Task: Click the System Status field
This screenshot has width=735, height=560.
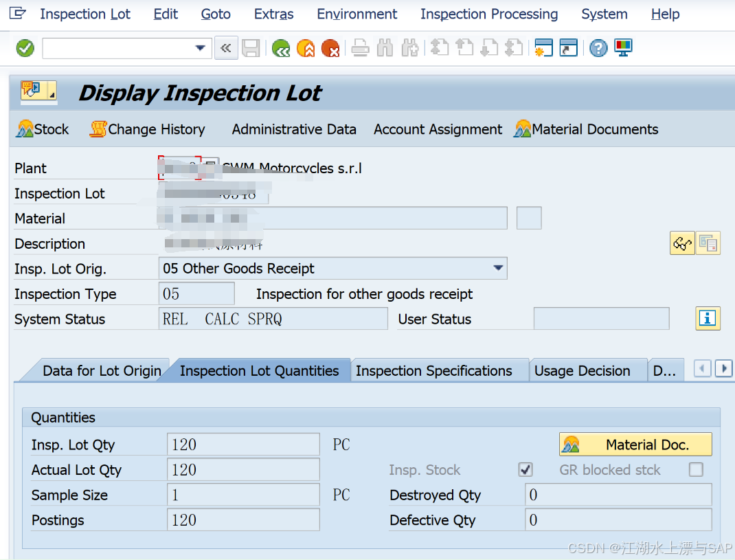Action: coord(273,319)
